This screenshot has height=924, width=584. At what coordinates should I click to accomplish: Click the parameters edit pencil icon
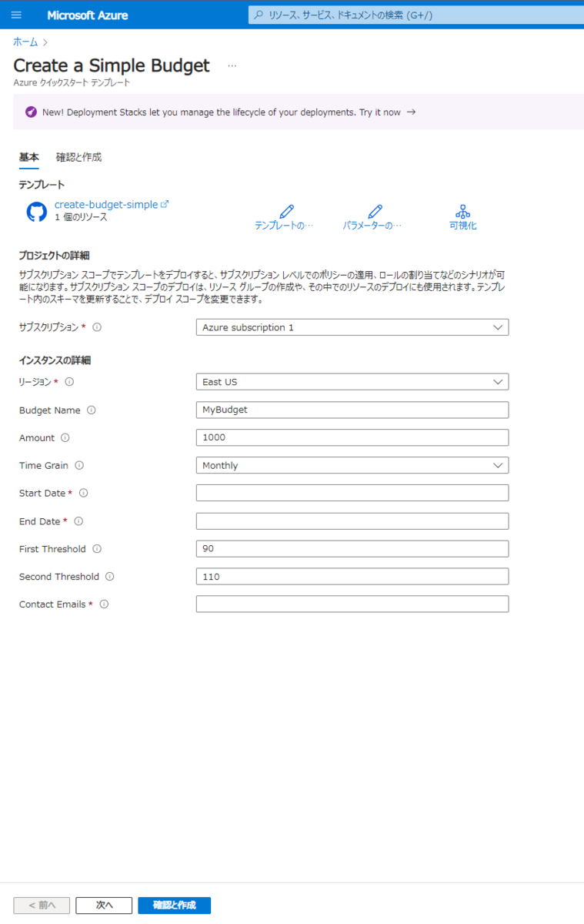(375, 211)
